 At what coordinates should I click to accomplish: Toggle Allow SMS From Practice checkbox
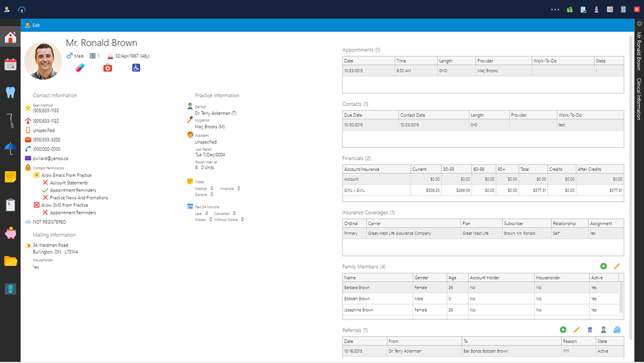point(37,205)
